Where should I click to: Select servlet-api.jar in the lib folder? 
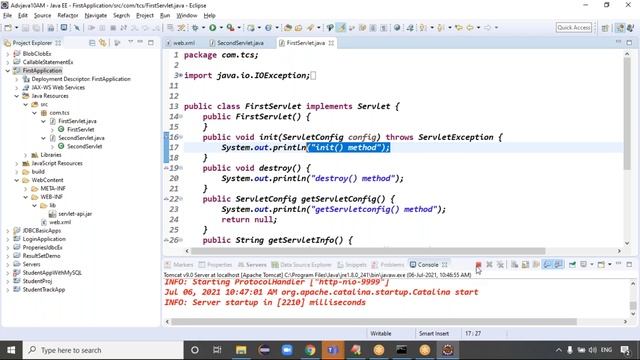pyautogui.click(x=75, y=214)
